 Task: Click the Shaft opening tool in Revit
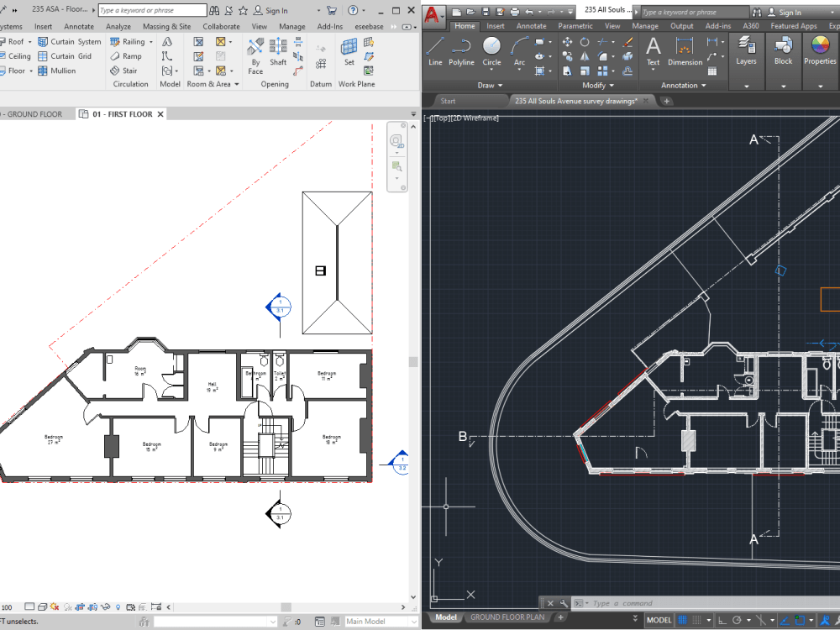tap(278, 52)
